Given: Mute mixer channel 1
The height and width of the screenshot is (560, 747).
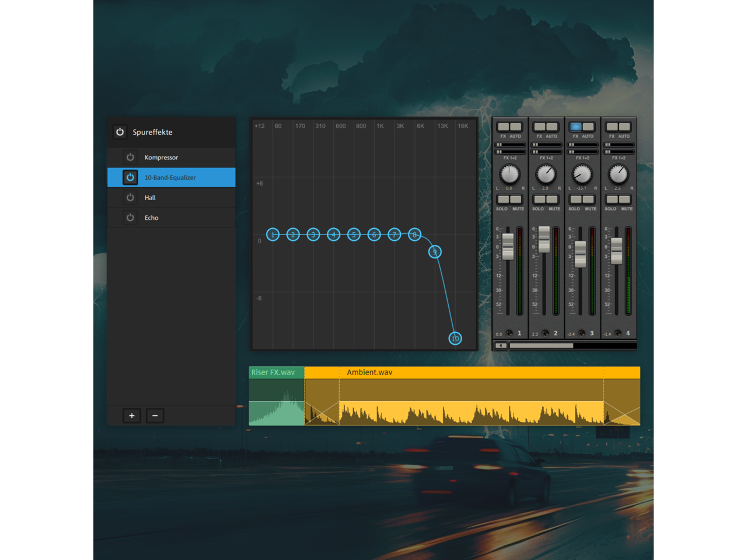Looking at the screenshot, I should pyautogui.click(x=516, y=200).
